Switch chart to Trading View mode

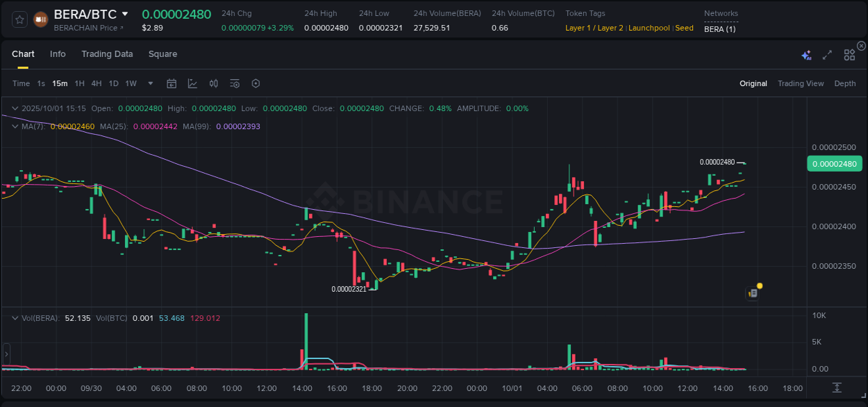pos(801,83)
